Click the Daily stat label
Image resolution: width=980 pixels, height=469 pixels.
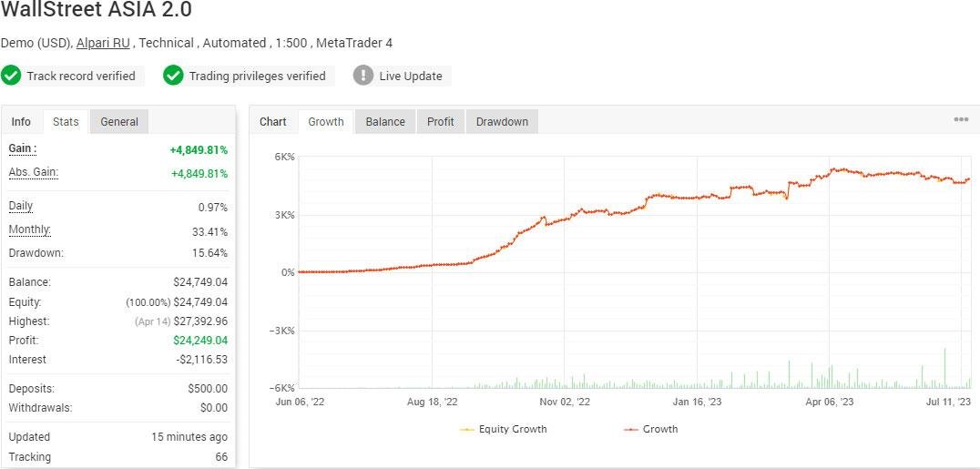21,206
